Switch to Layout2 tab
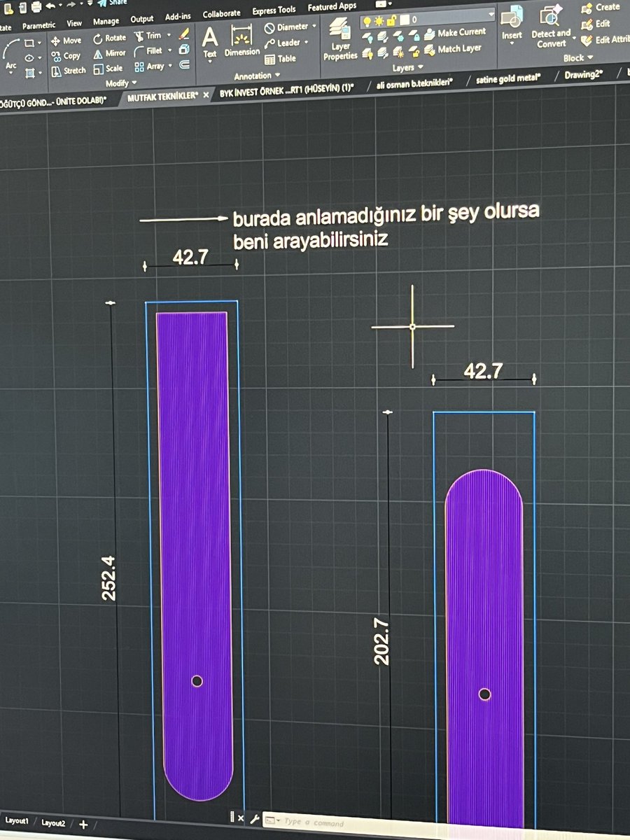630x840 pixels. [53, 823]
